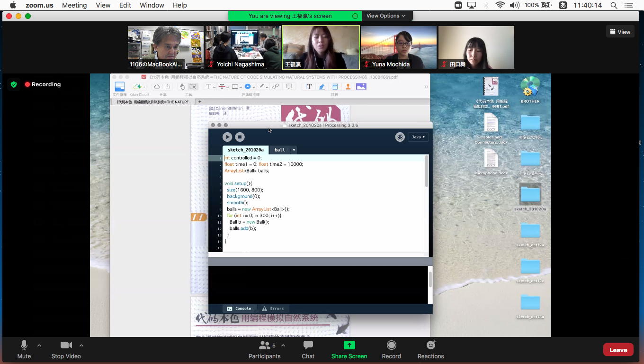Click the comment note icon in PDF toolbar
644x364 pixels.
pyautogui.click(x=289, y=87)
